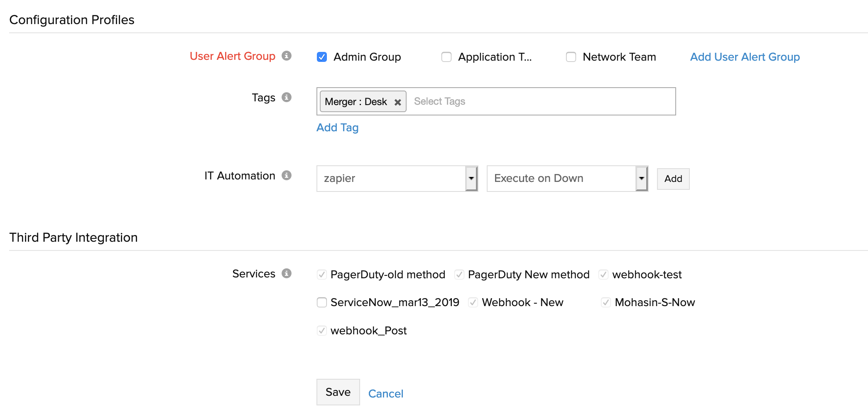Click info icon beside IT Automation
This screenshot has height=417, width=868.
click(286, 175)
